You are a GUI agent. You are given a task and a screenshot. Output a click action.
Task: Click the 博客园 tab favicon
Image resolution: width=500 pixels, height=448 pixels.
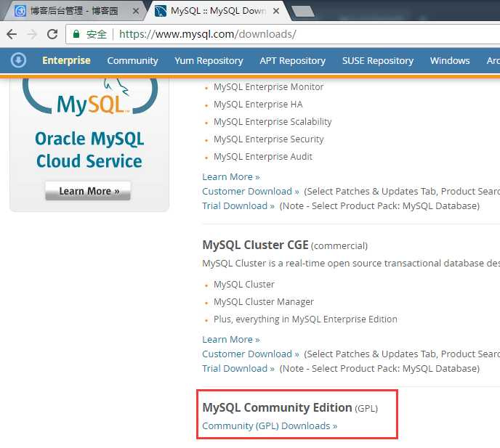click(20, 11)
